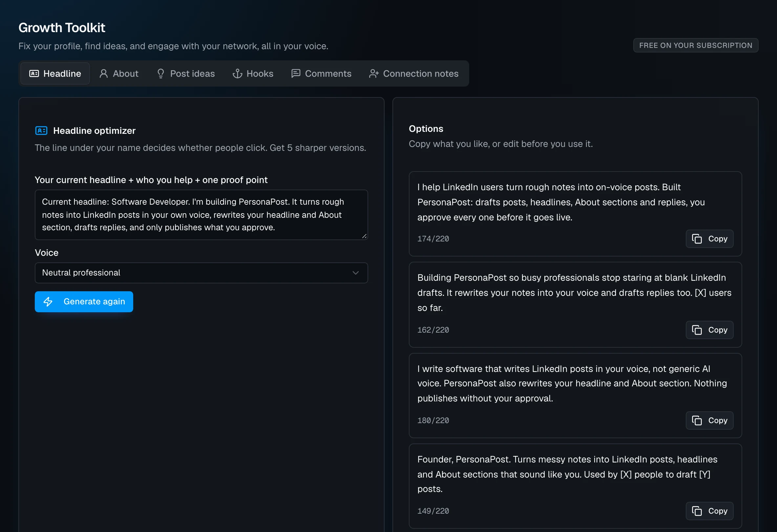Click inside the current headline text area
This screenshot has height=532, width=777.
(201, 215)
